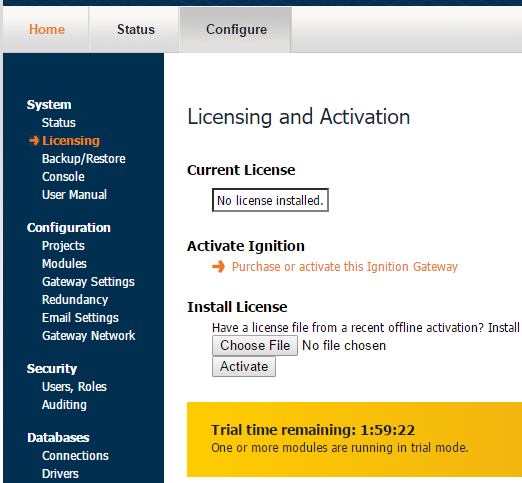This screenshot has height=483, width=522.
Task: Click the orange arrow beside Licensing
Action: click(34, 141)
